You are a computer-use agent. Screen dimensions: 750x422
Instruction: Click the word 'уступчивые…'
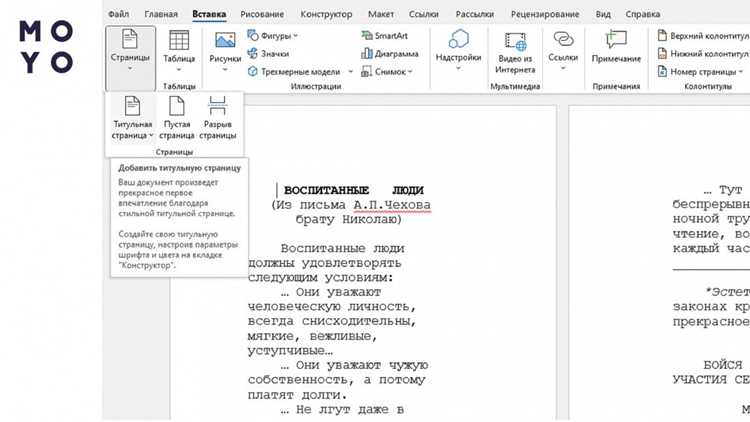point(290,351)
